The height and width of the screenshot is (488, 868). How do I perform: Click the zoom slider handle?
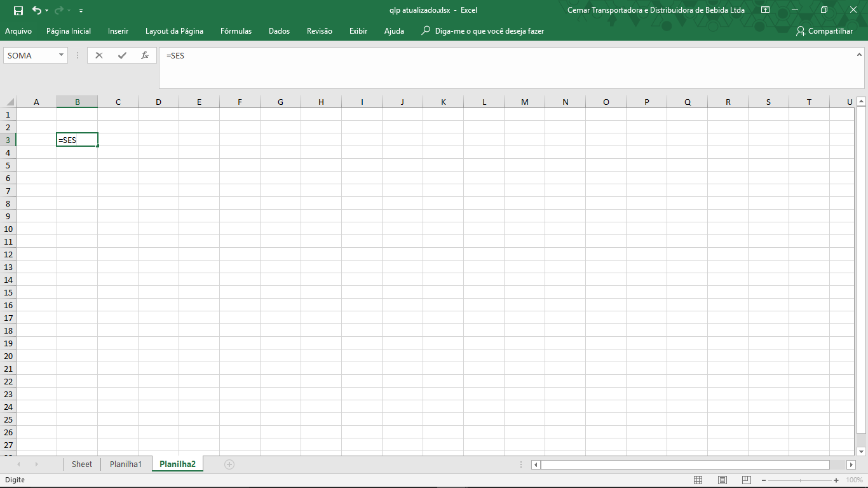click(x=800, y=480)
